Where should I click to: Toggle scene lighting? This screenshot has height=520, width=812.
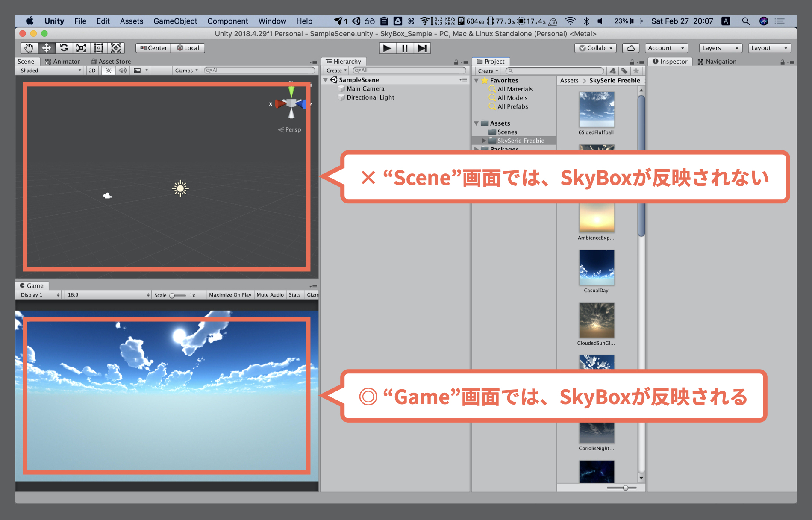click(109, 71)
